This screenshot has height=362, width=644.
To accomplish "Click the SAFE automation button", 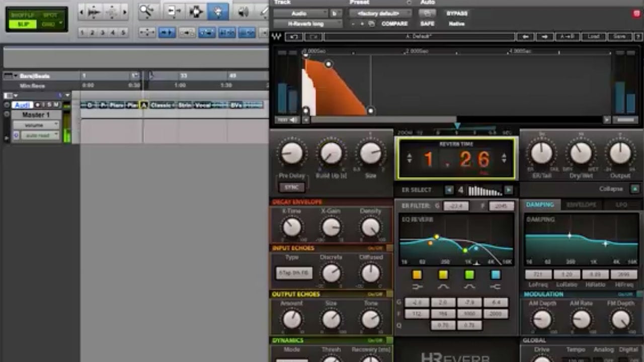I will 427,24.
